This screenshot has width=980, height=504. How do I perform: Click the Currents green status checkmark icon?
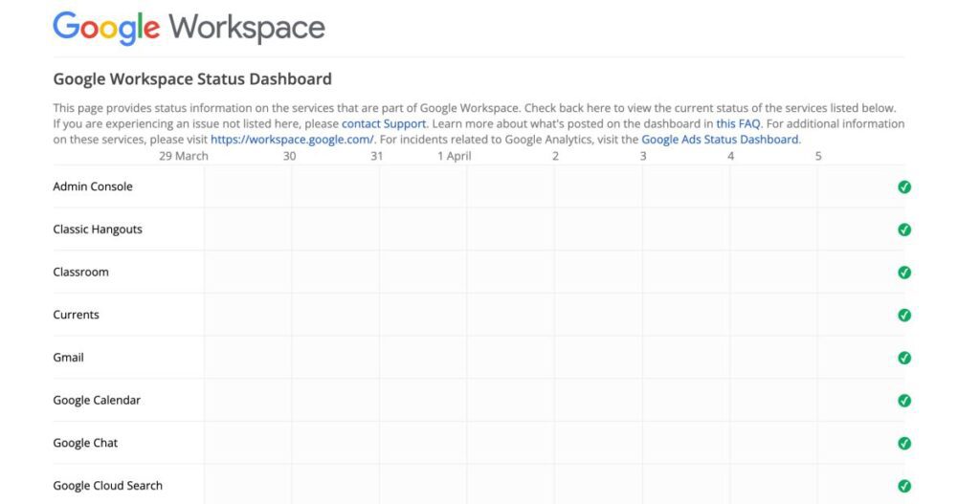pyautogui.click(x=904, y=315)
